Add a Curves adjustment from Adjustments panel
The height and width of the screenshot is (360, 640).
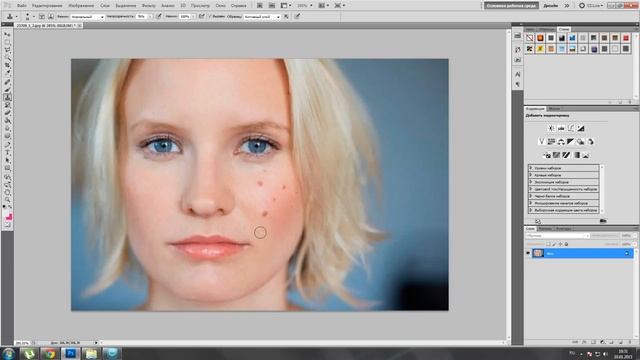tap(571, 129)
